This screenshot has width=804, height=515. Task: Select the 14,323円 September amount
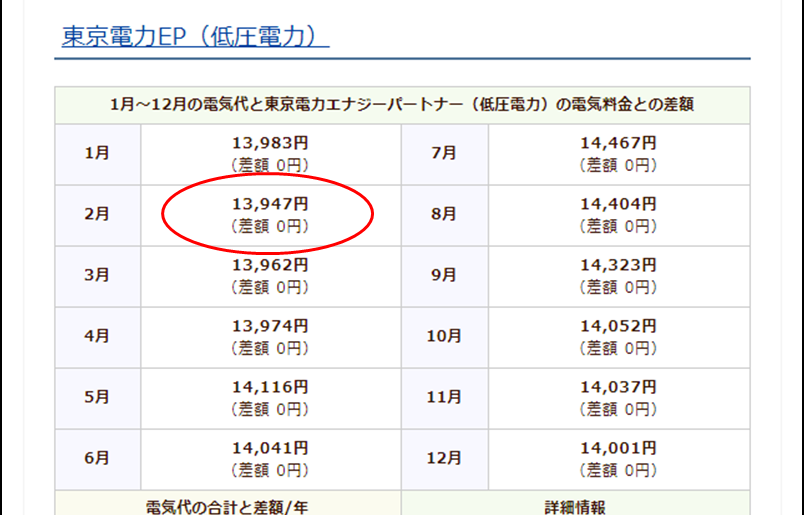618,265
